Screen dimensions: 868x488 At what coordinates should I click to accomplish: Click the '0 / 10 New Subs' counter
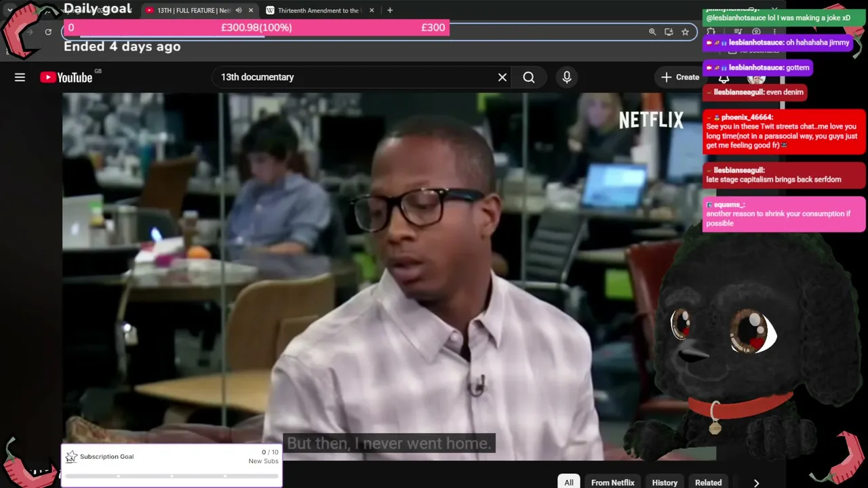click(264, 457)
